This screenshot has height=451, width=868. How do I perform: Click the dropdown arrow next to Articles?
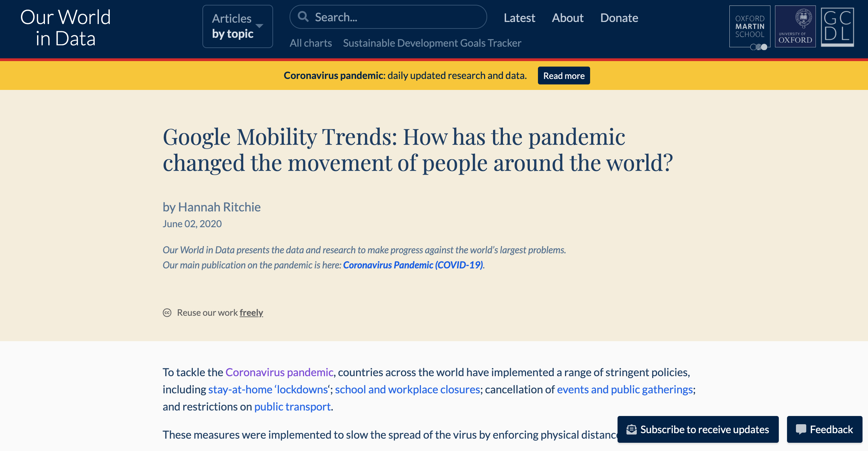[x=259, y=26]
